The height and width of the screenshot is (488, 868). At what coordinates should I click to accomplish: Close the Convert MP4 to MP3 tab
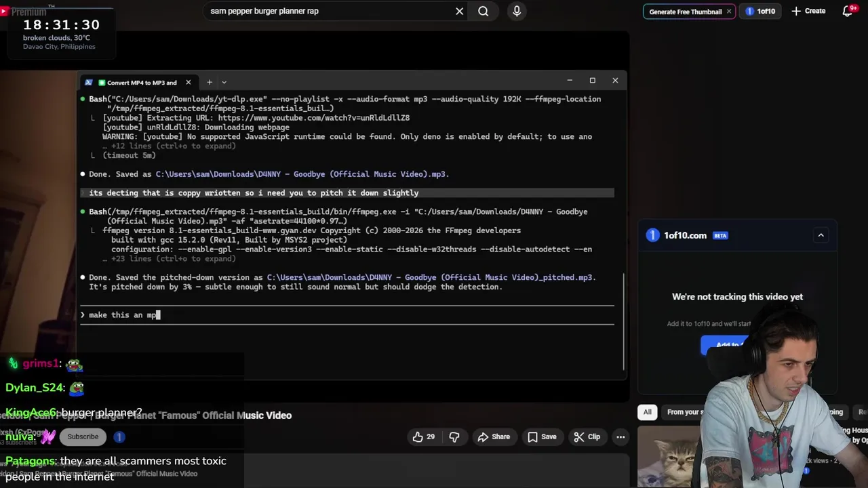coord(189,83)
